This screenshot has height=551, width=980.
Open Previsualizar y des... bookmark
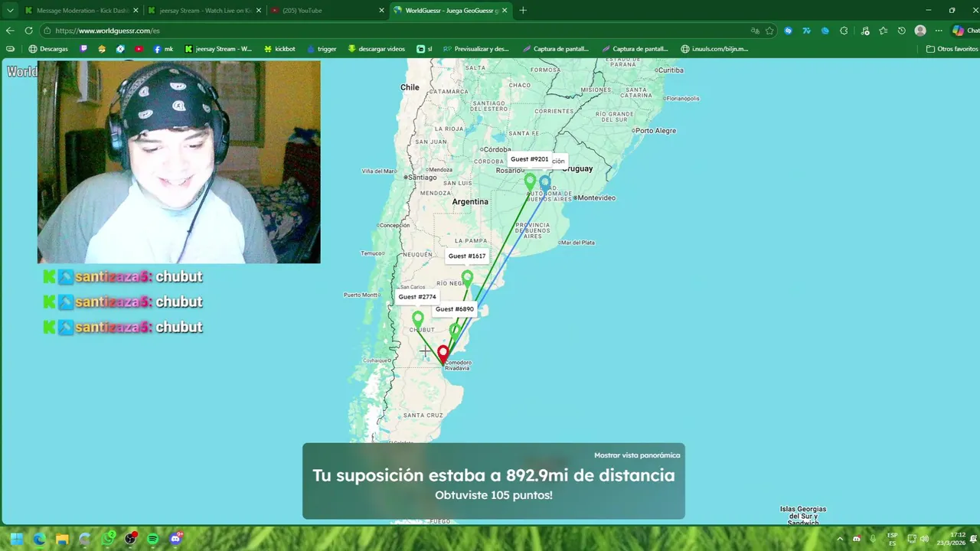point(475,49)
